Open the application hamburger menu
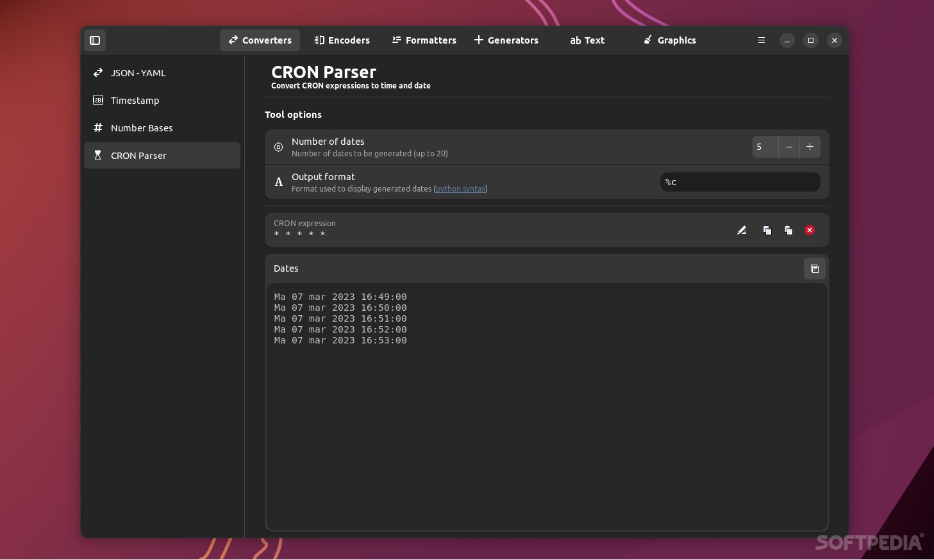The image size is (934, 560). coord(761,40)
